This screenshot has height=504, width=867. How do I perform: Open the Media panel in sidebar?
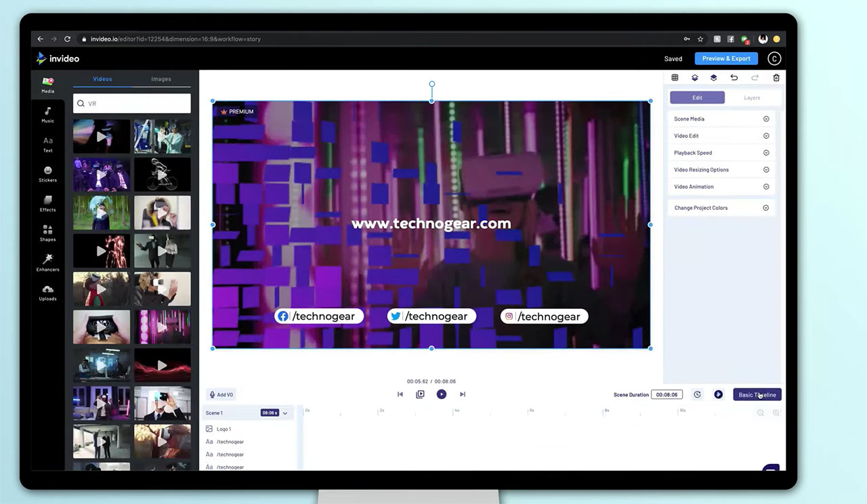(47, 84)
